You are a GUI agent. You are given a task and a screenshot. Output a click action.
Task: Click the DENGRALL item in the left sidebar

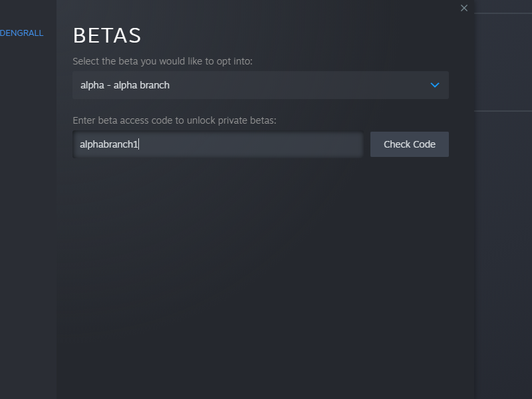pos(22,33)
